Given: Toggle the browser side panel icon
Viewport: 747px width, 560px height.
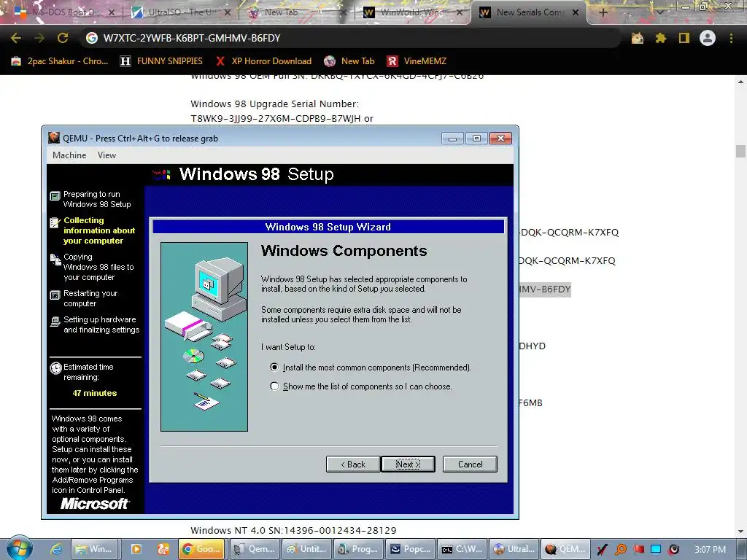Looking at the screenshot, I should coord(684,38).
